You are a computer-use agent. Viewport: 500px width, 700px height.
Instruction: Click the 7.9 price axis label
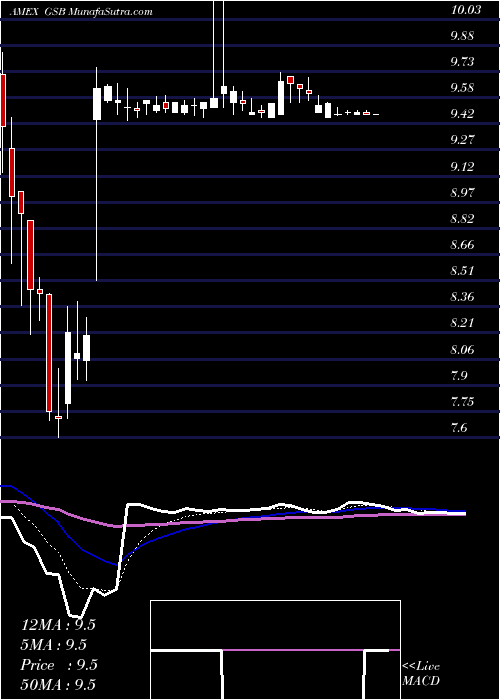[x=459, y=375]
